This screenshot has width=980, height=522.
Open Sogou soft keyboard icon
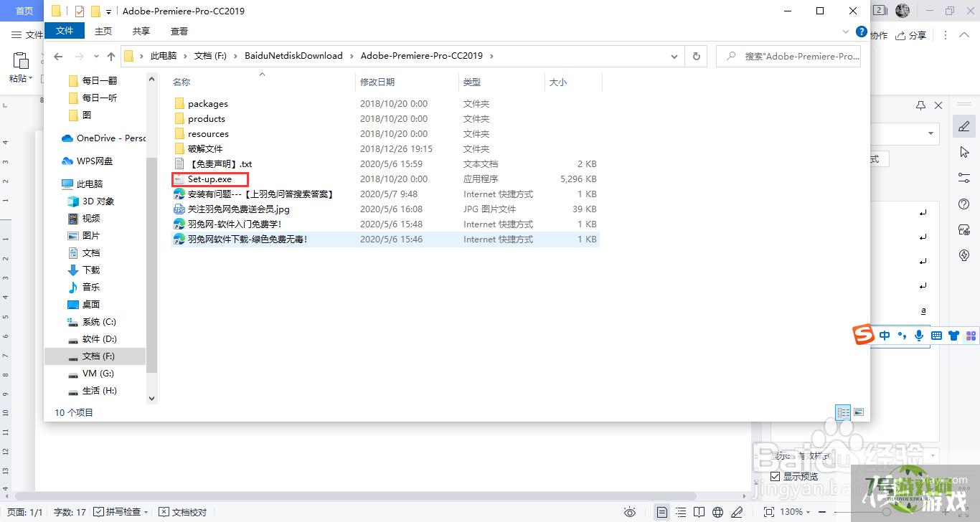[936, 336]
